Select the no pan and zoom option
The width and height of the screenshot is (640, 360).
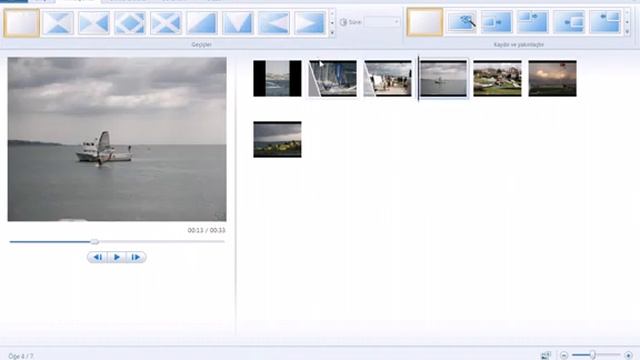click(425, 22)
